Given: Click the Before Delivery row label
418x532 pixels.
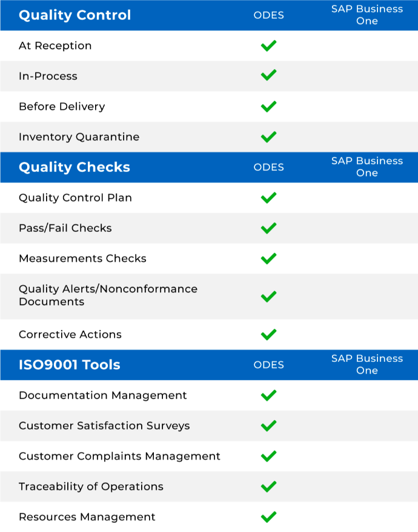Looking at the screenshot, I should [x=62, y=107].
